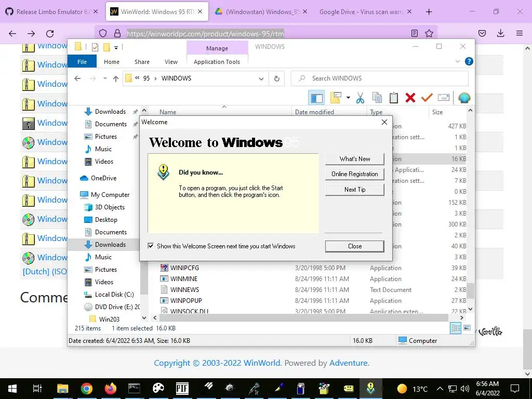
Task: Open Firefox downloads panel
Action: [x=500, y=33]
